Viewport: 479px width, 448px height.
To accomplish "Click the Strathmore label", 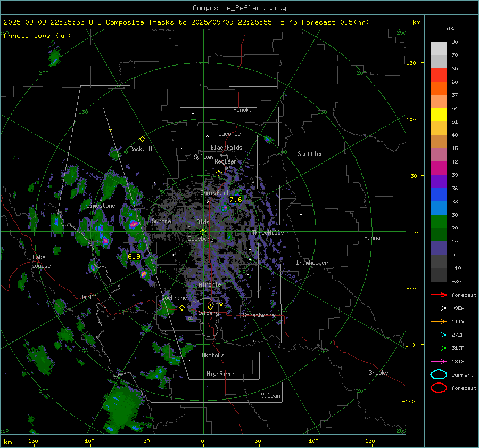I will click(259, 315).
